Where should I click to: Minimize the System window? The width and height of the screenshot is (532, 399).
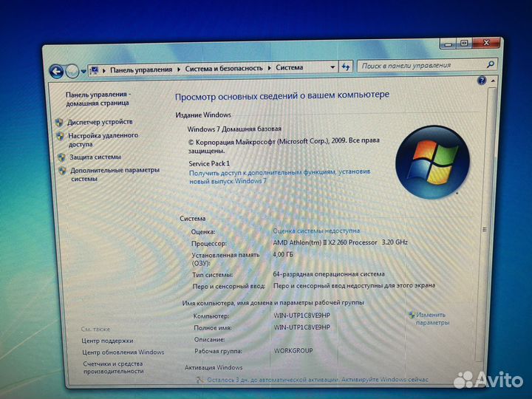(449, 44)
